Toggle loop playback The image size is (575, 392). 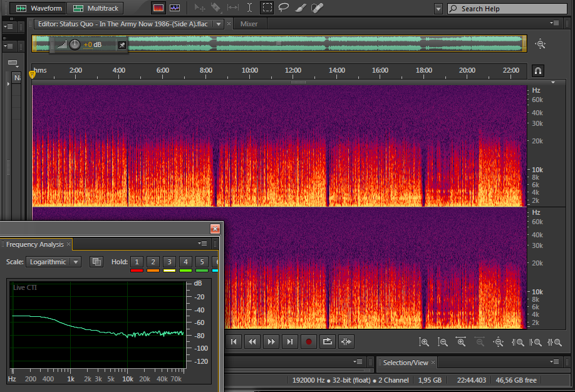pos(327,342)
